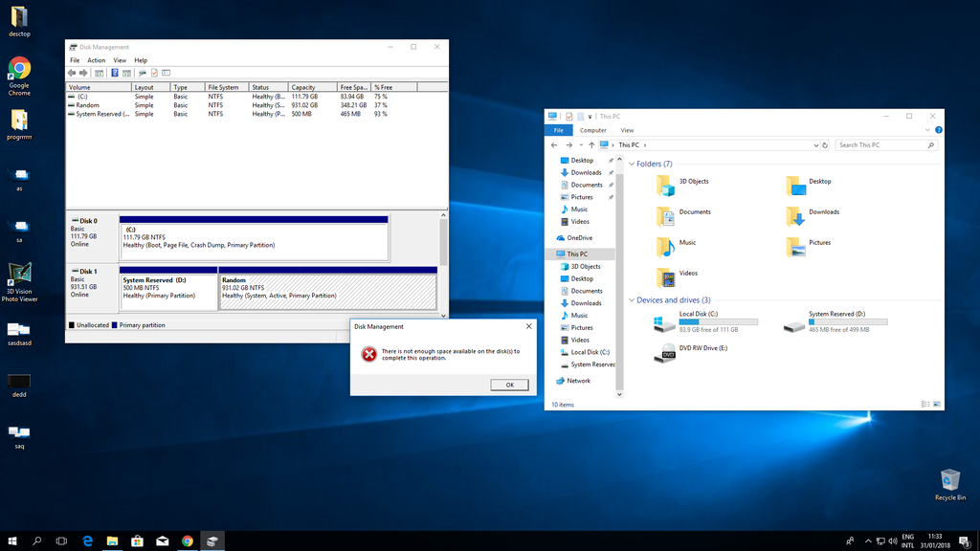Open the address bar history dropdown

pyautogui.click(x=815, y=145)
